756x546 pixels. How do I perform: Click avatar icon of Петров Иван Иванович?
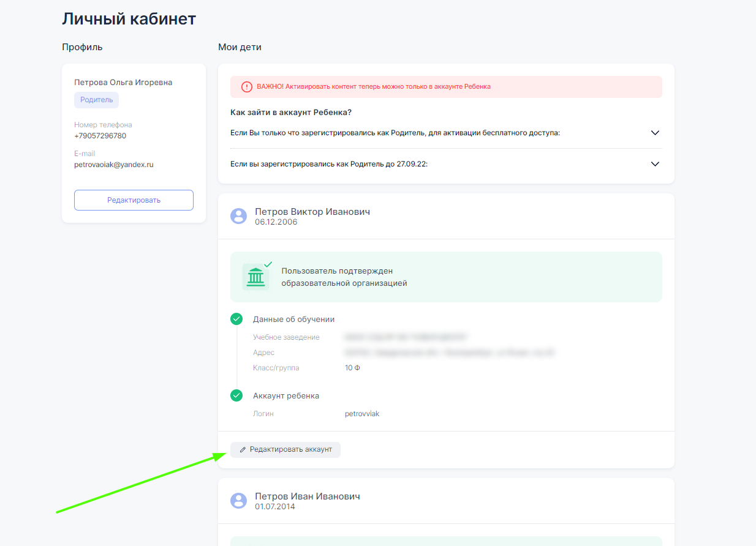click(x=238, y=501)
